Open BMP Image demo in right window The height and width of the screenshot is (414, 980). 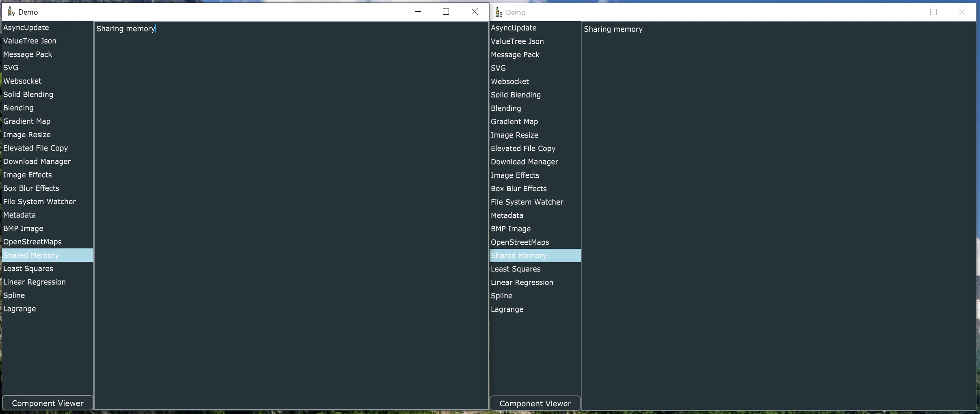tap(535, 229)
